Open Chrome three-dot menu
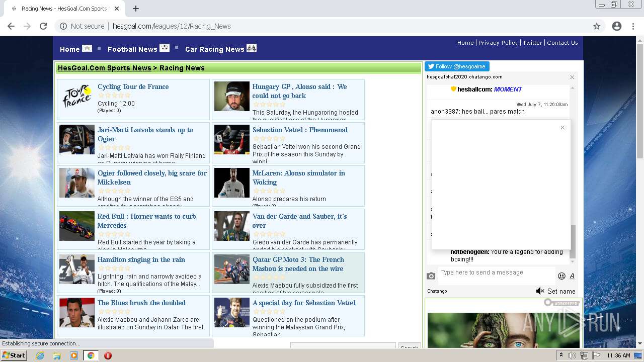644x362 pixels. [x=633, y=26]
